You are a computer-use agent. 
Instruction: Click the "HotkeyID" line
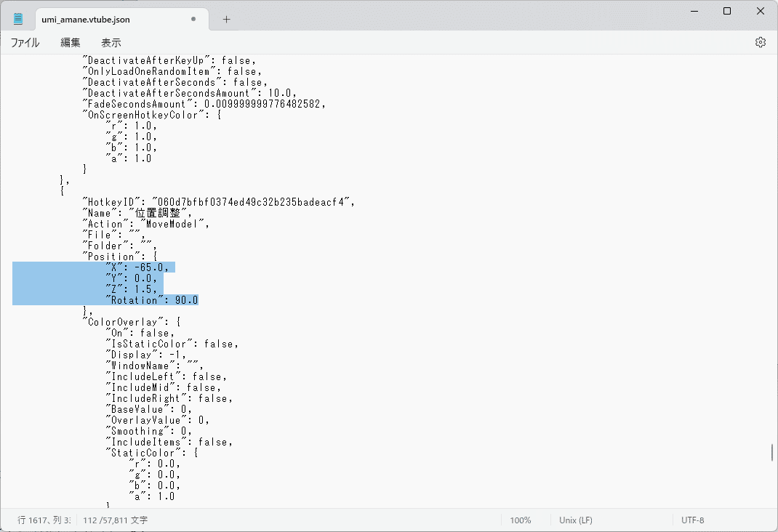point(219,202)
